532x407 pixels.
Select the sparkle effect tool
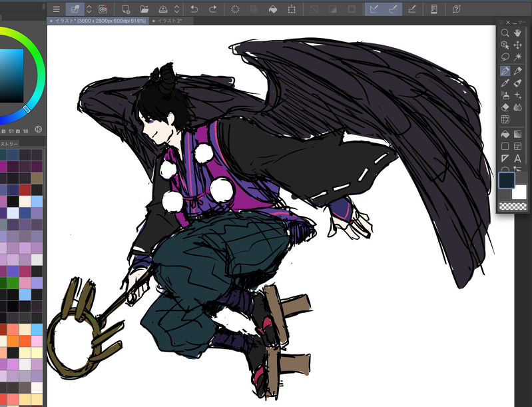(517, 95)
